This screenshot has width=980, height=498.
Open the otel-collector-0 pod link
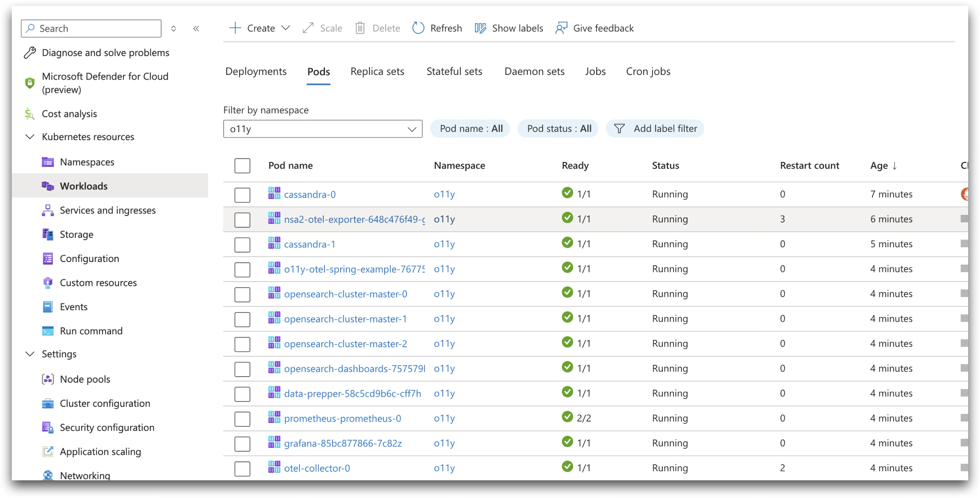point(317,468)
